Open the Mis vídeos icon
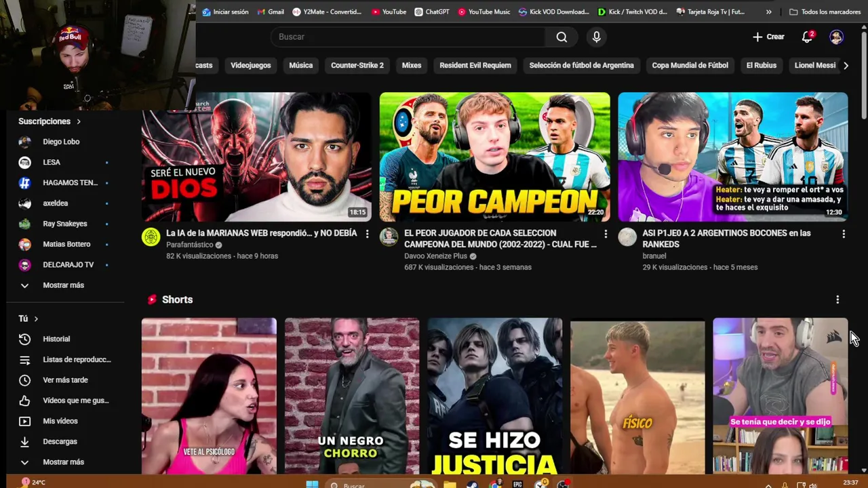Screen dimensions: 868x488 point(24,421)
